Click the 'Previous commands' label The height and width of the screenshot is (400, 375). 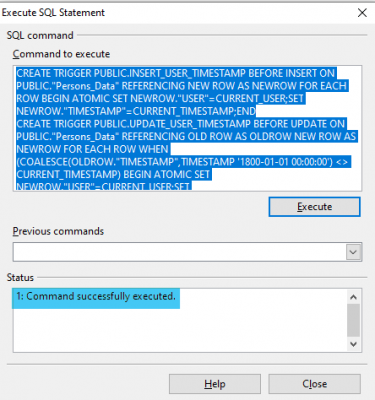tap(58, 231)
